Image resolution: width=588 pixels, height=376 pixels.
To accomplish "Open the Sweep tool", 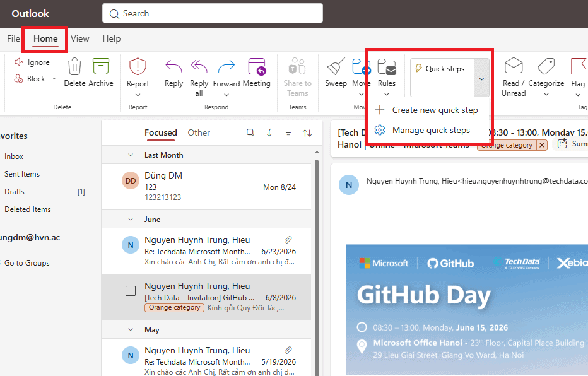I will 336,73.
